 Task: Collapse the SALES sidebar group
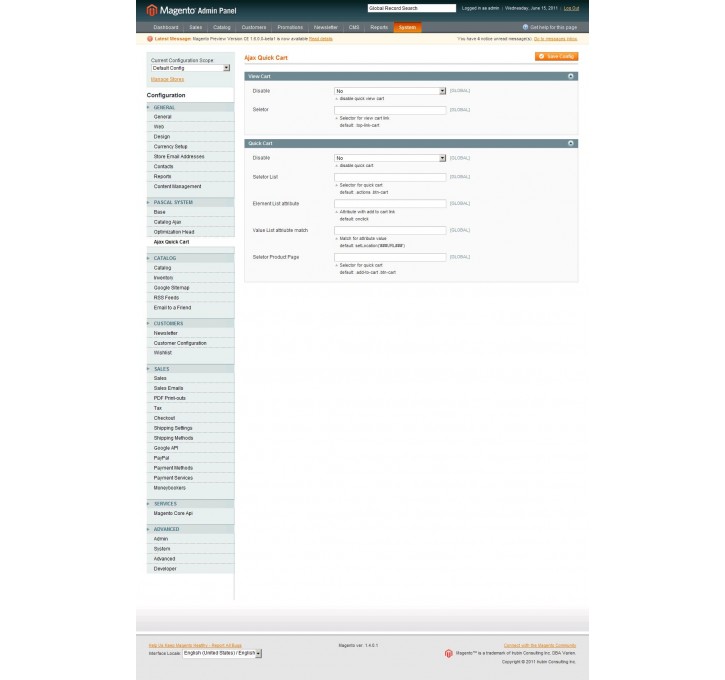(190, 369)
